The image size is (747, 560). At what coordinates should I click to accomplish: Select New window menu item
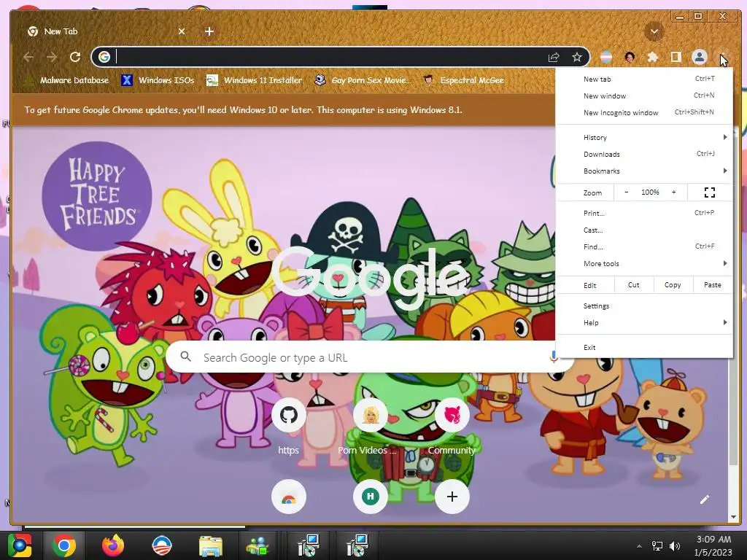(x=644, y=96)
